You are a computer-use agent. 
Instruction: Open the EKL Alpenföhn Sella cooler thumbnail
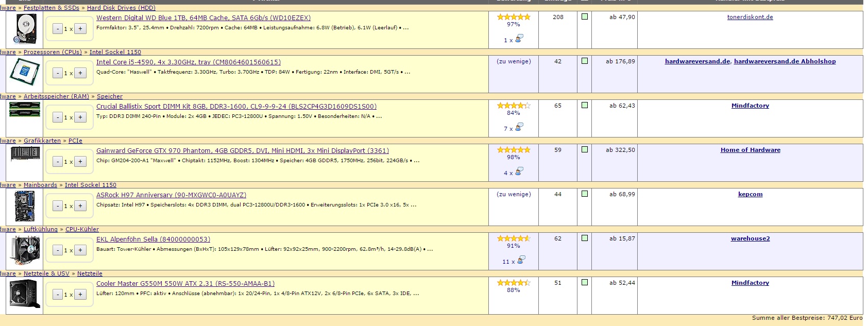[x=25, y=250]
